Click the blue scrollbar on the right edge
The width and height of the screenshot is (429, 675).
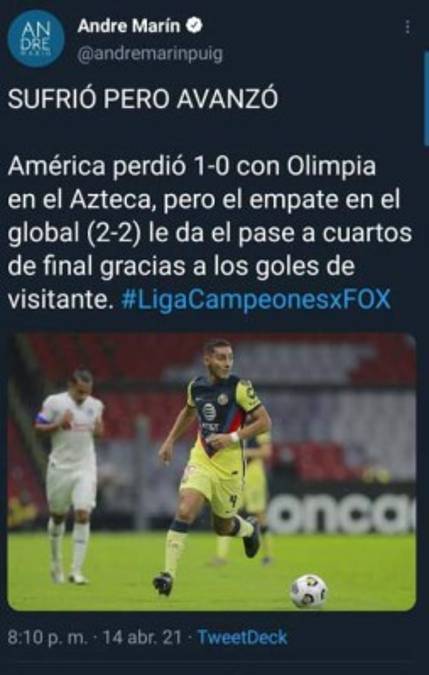[426, 99]
